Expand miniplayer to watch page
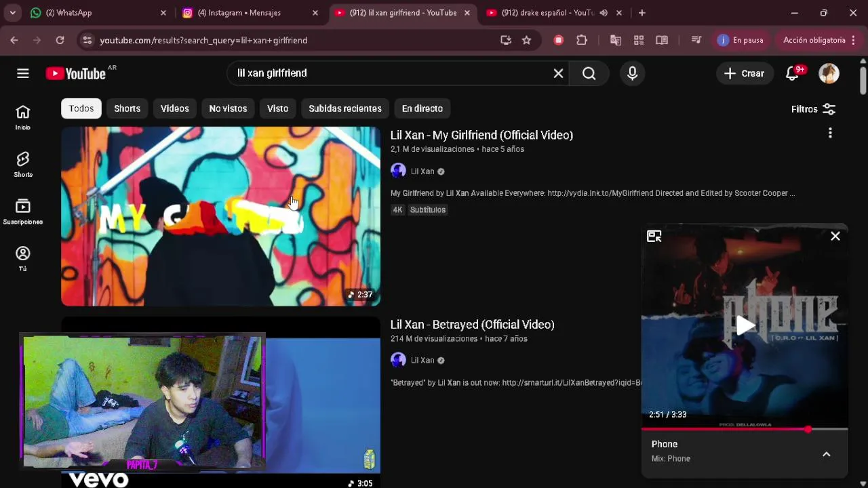 pos(654,236)
